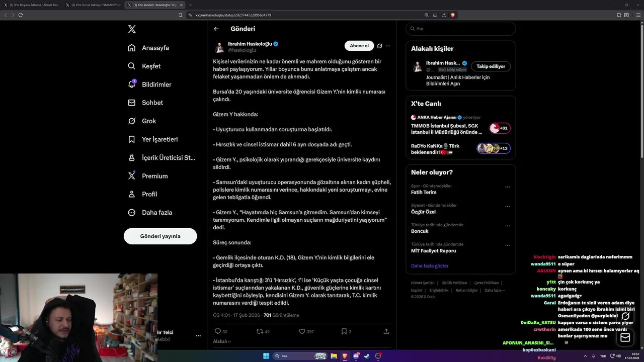Click the share icon on the post

(386, 331)
